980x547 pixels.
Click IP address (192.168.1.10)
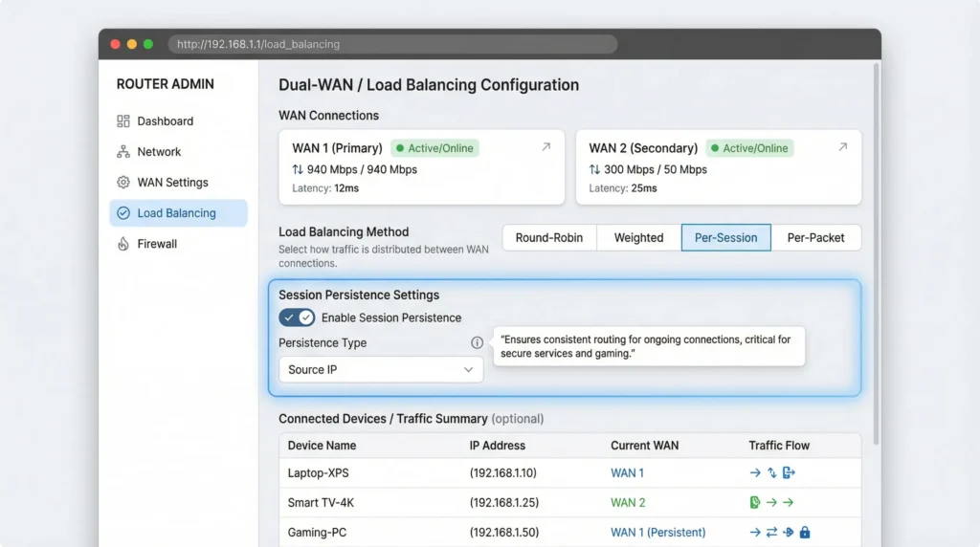tap(503, 472)
